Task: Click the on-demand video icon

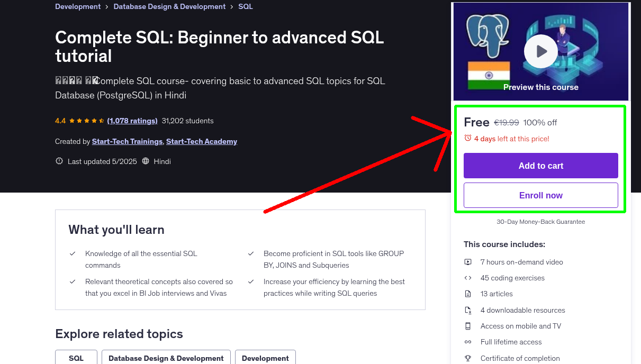Action: 468,262
